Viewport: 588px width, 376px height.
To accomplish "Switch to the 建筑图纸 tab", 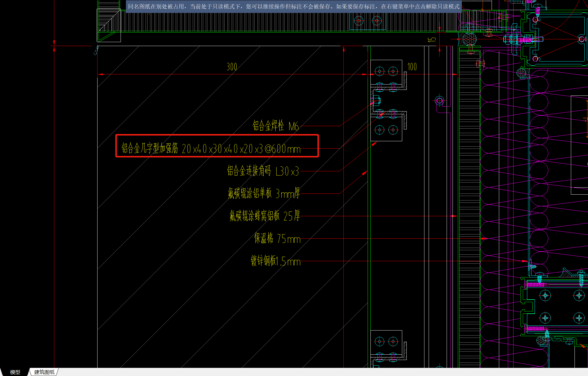I will (44, 372).
